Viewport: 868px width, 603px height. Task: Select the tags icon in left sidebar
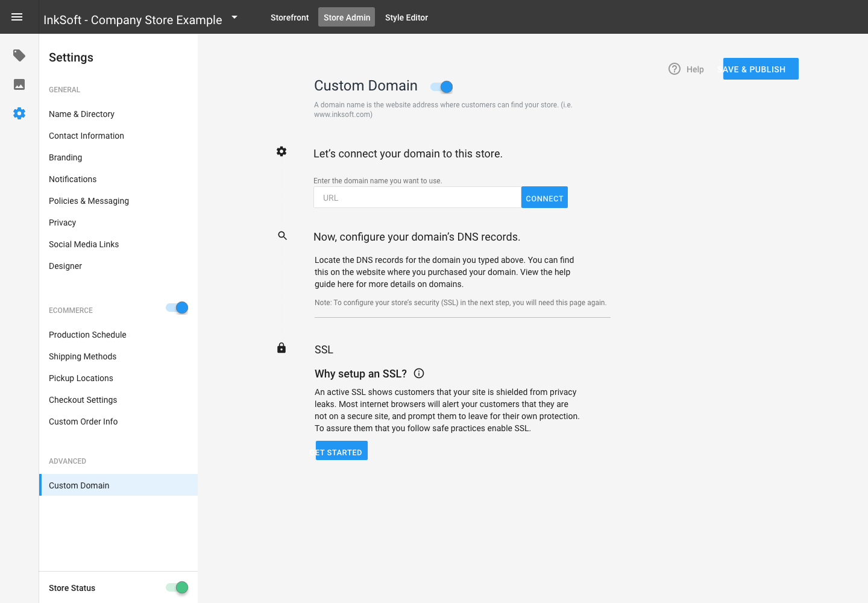coord(19,55)
